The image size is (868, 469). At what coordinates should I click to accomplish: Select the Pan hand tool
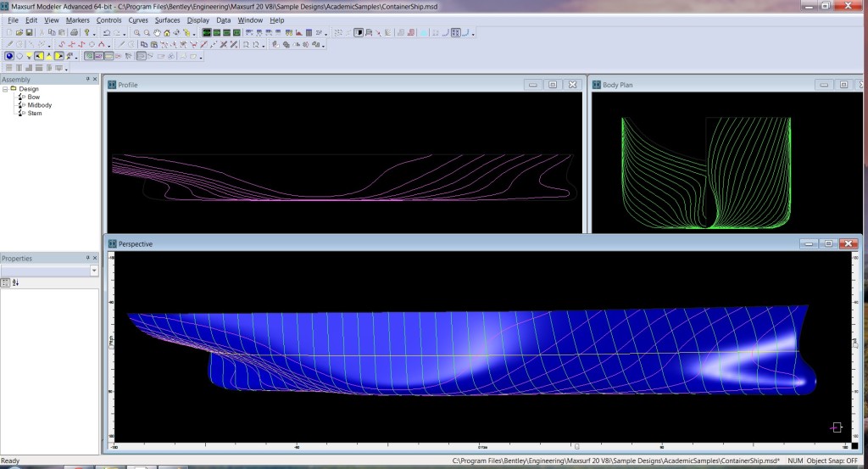[157, 33]
